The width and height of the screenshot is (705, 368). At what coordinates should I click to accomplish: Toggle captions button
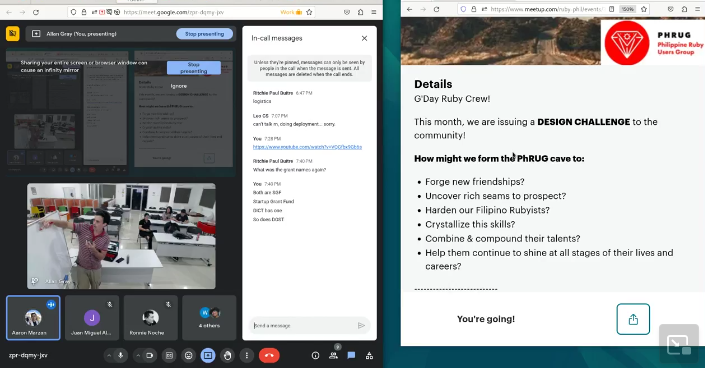coord(169,355)
